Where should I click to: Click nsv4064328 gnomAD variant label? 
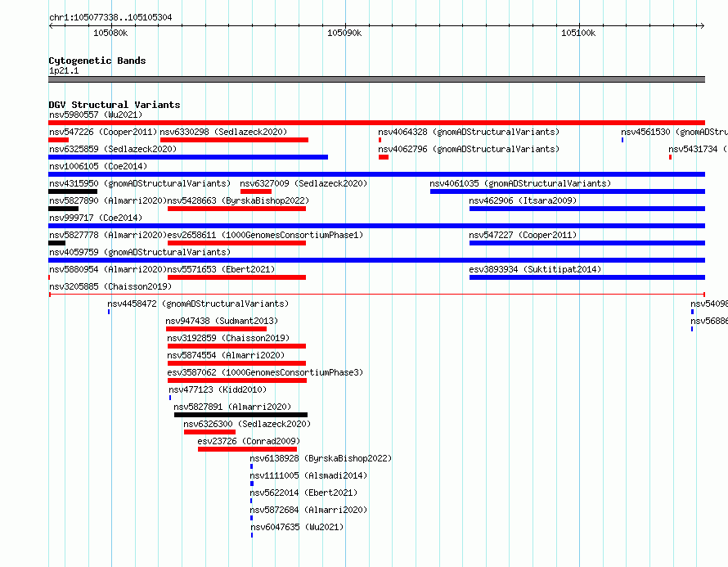pyautogui.click(x=469, y=132)
